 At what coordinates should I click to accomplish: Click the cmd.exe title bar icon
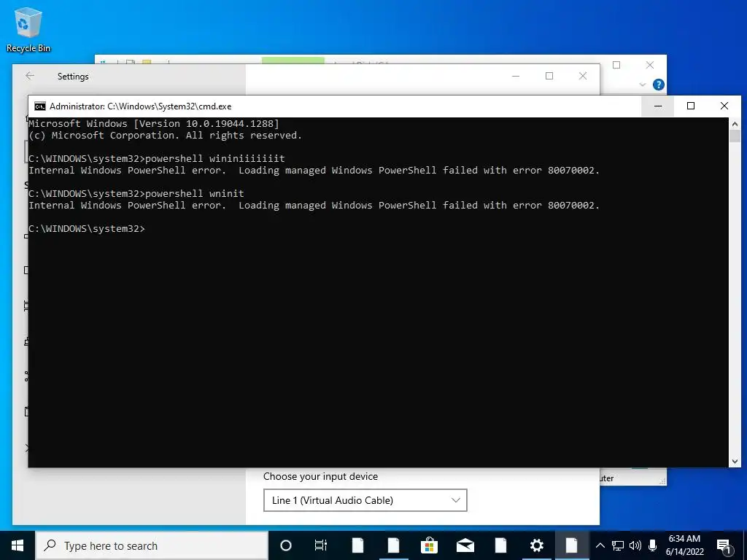40,106
